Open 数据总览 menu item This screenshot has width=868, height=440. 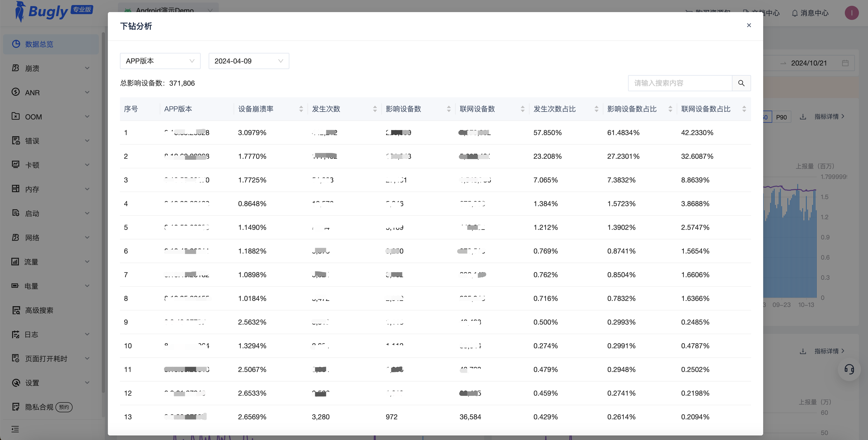click(51, 44)
